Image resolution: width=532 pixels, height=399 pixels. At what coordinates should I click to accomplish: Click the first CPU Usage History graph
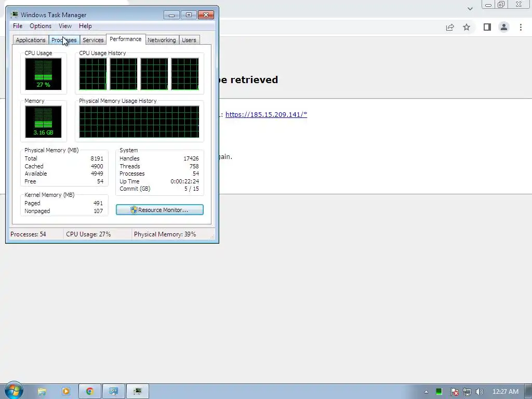(x=93, y=74)
